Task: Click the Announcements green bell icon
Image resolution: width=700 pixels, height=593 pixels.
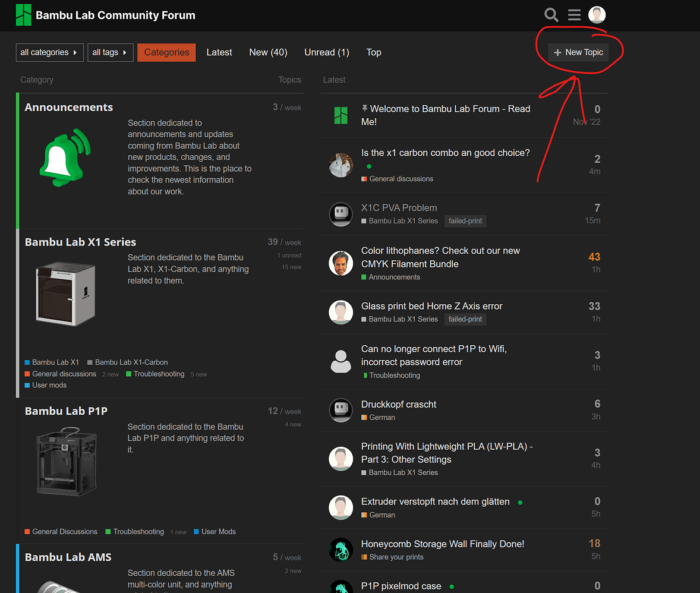Action: point(65,157)
